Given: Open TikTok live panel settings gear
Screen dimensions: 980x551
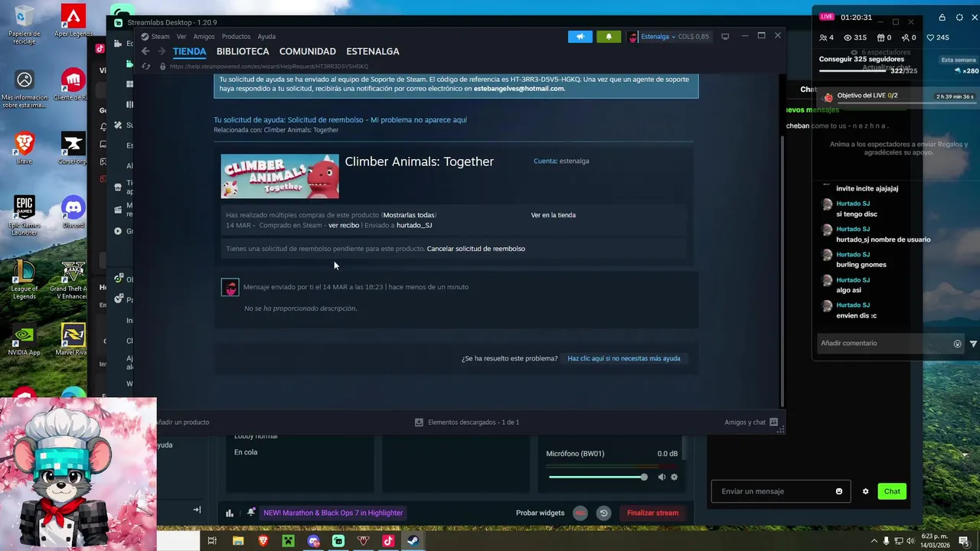Looking at the screenshot, I should point(961,17).
